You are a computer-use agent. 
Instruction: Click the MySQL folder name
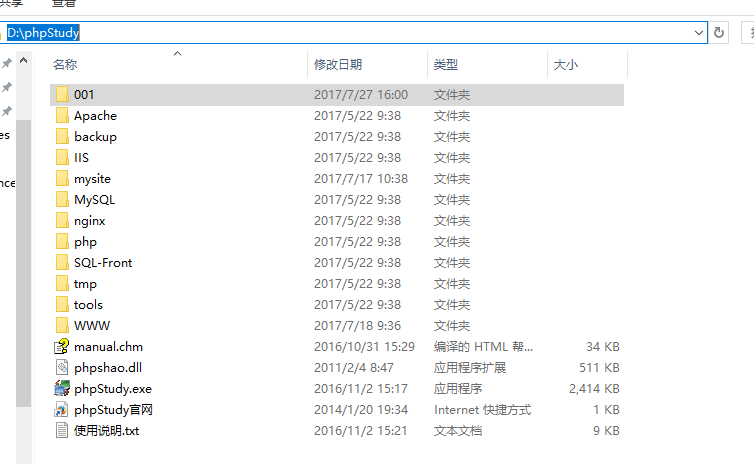(x=95, y=200)
